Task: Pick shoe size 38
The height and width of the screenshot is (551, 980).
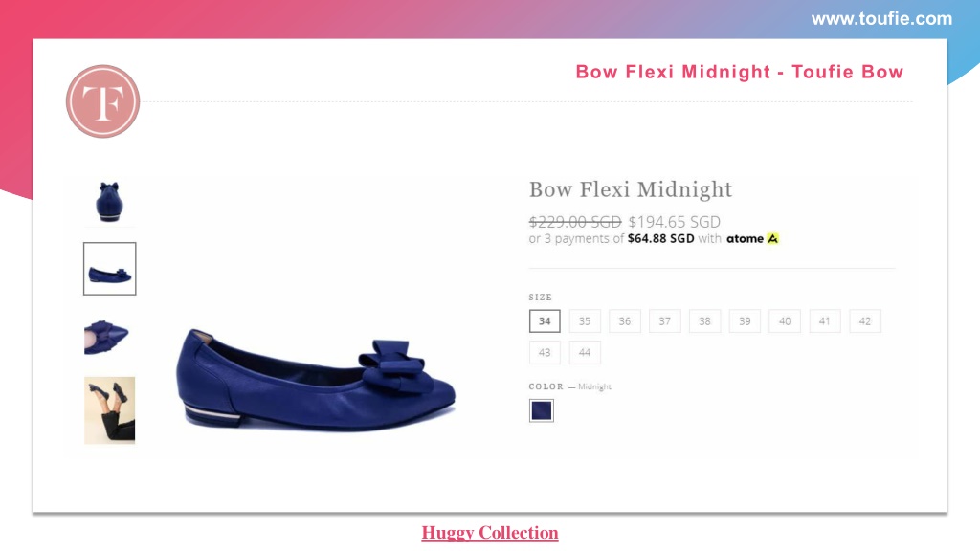Action: point(705,321)
